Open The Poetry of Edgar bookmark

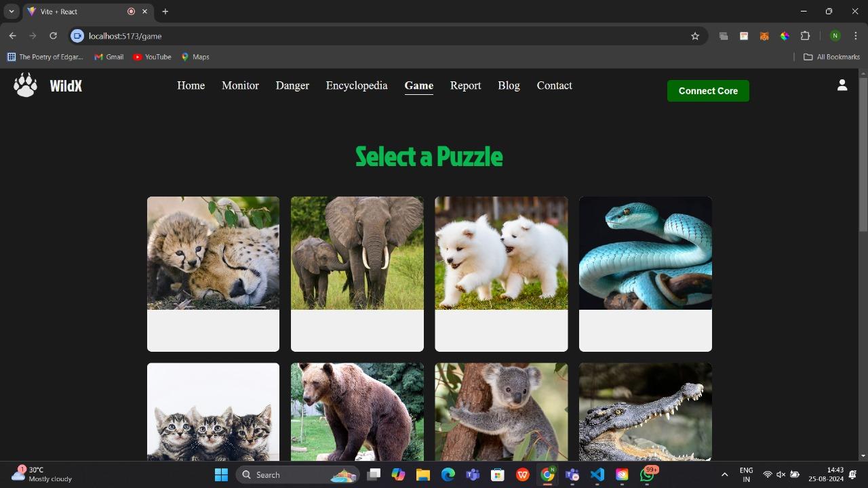point(45,57)
